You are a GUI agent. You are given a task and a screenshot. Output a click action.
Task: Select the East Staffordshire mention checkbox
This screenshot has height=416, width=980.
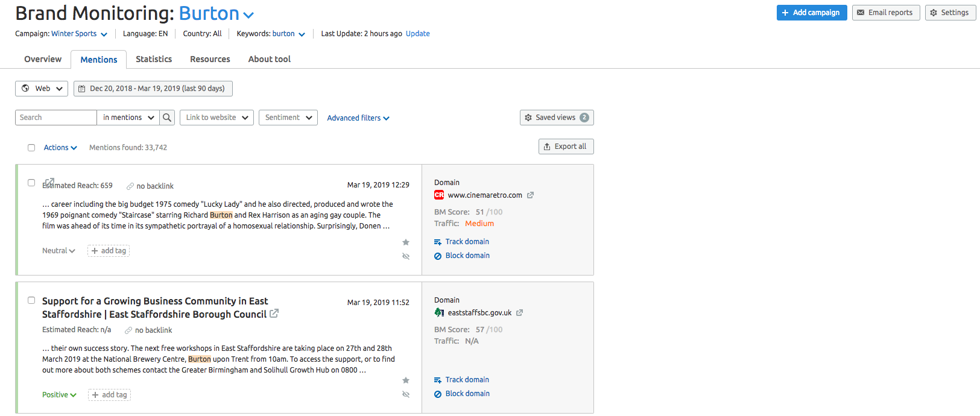tap(31, 300)
